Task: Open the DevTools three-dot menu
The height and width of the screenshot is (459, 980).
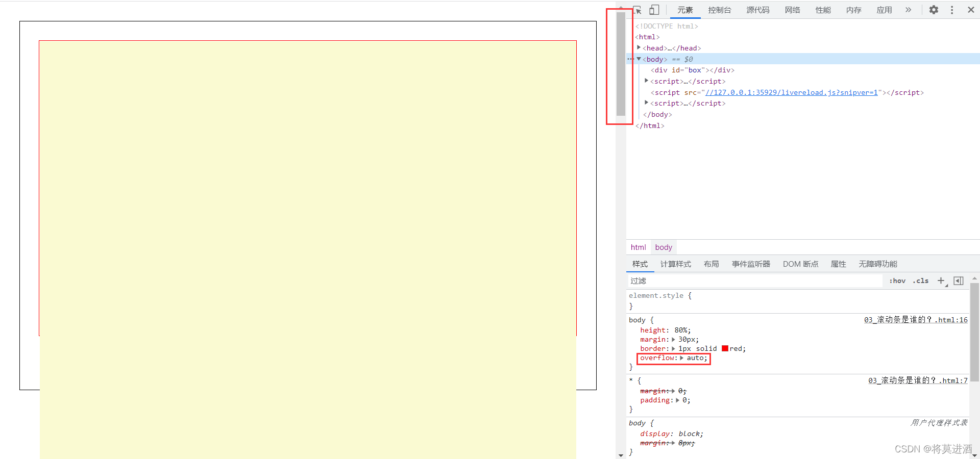Action: click(952, 10)
